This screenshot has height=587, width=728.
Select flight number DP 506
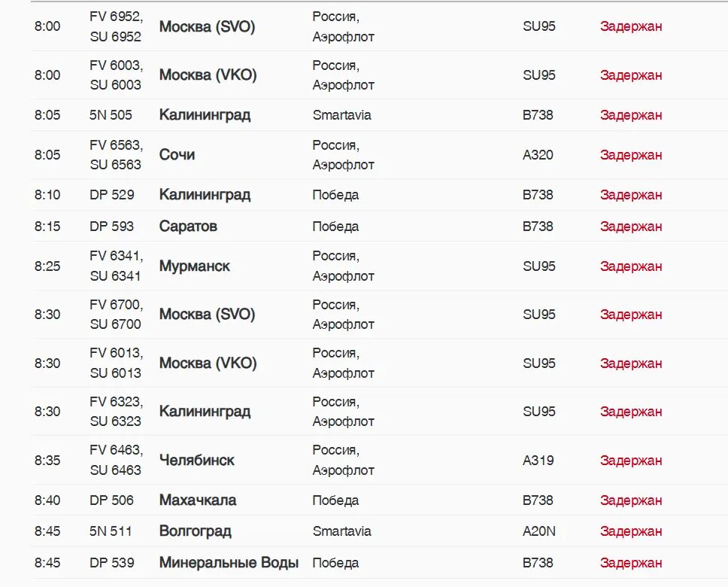click(111, 500)
